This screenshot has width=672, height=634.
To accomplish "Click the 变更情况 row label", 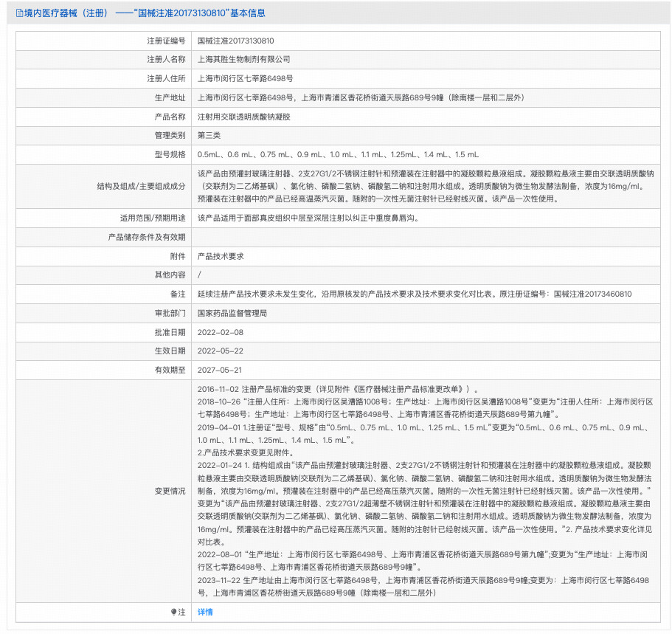I will click(x=170, y=491).
